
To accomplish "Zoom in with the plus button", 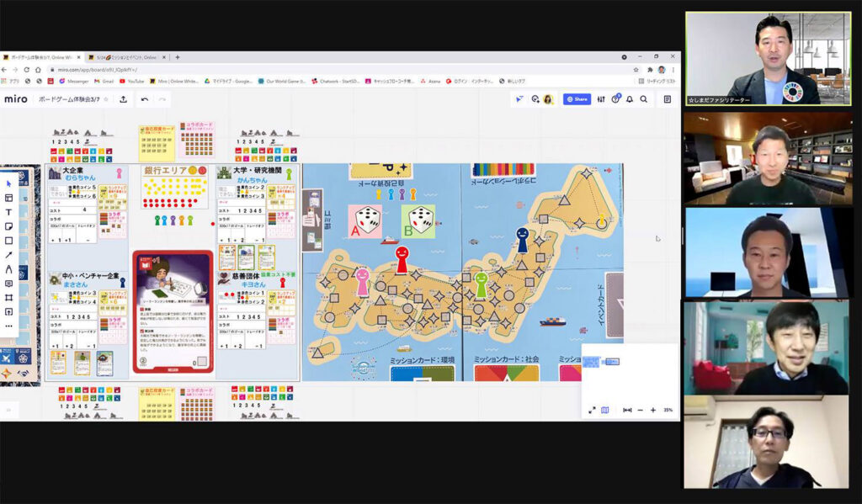I will pos(653,410).
